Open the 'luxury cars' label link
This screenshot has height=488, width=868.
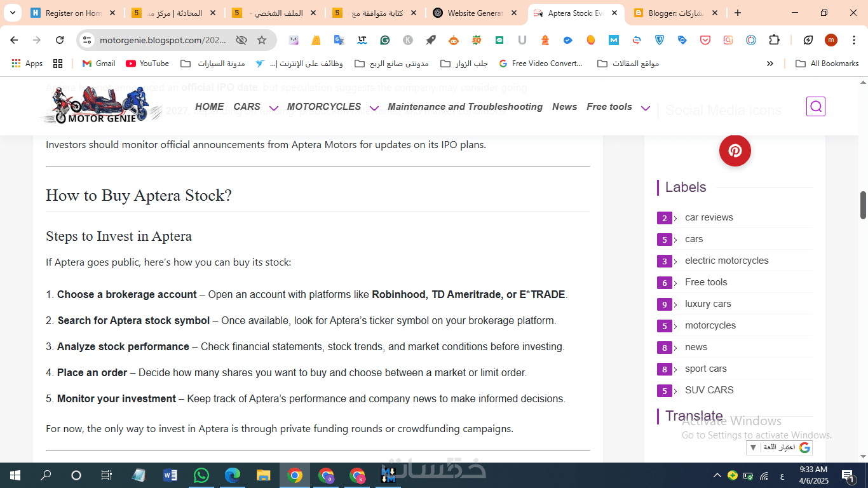click(708, 304)
